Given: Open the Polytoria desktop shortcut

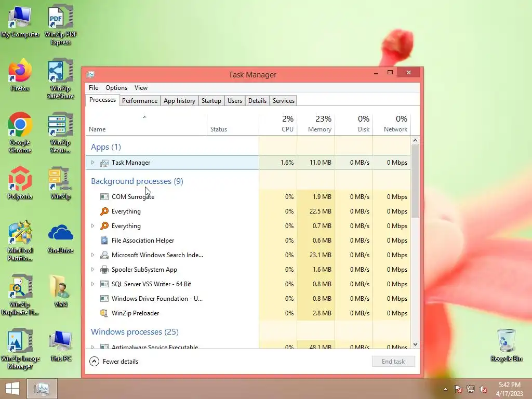Looking at the screenshot, I should (x=20, y=183).
